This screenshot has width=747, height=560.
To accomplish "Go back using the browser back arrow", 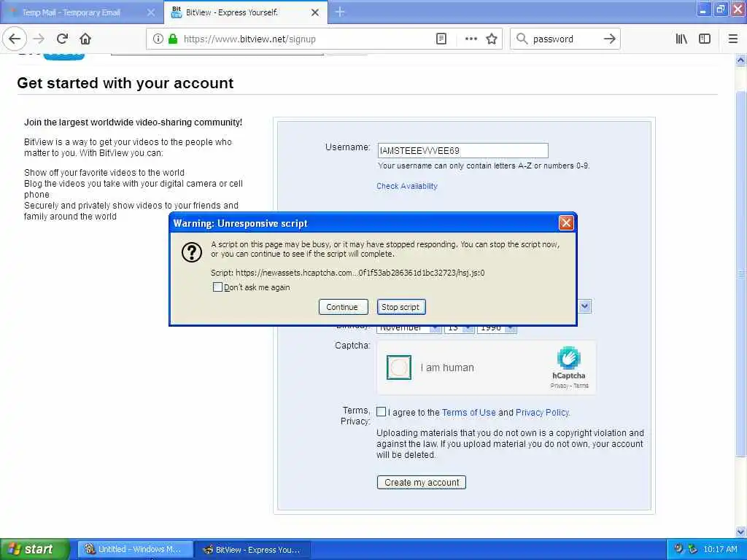I will [15, 39].
